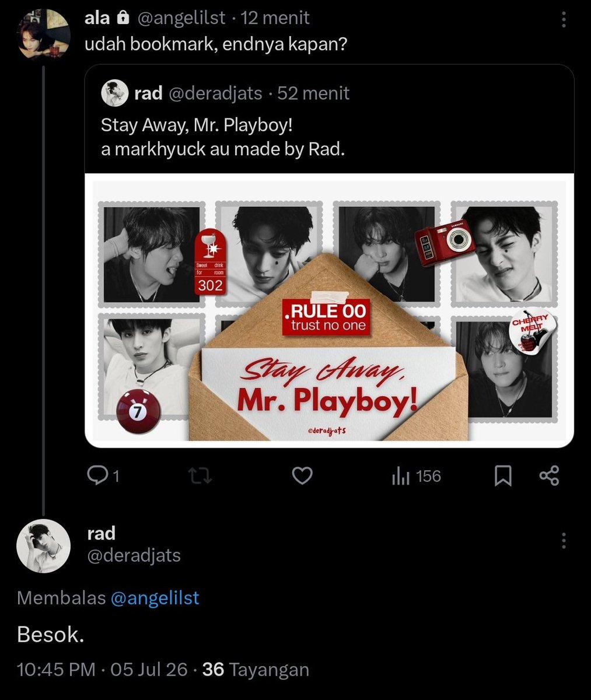The image size is (591, 700).
Task: Retweet ala's post using the repost icon
Action: (x=201, y=477)
